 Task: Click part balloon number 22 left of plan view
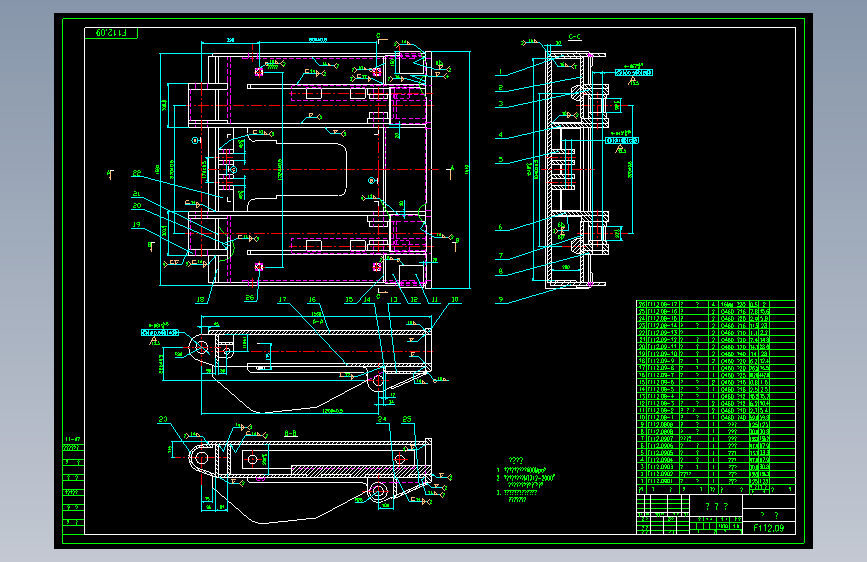[x=137, y=173]
